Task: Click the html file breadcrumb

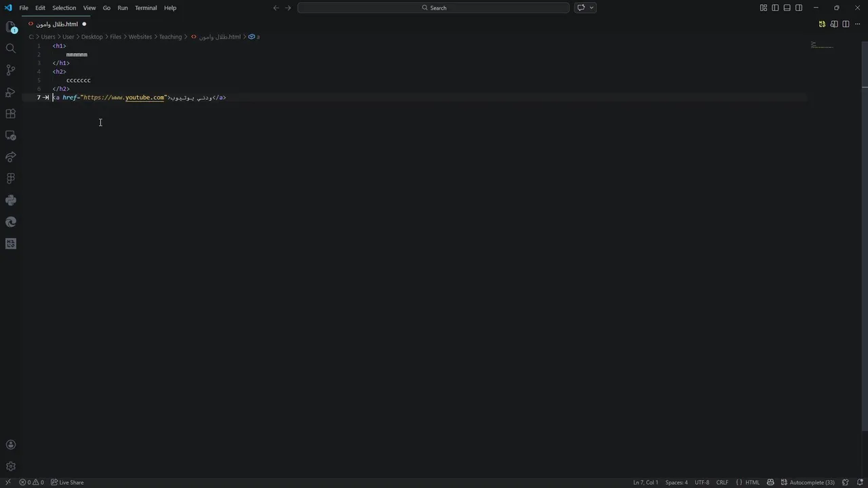Action: pyautogui.click(x=216, y=37)
